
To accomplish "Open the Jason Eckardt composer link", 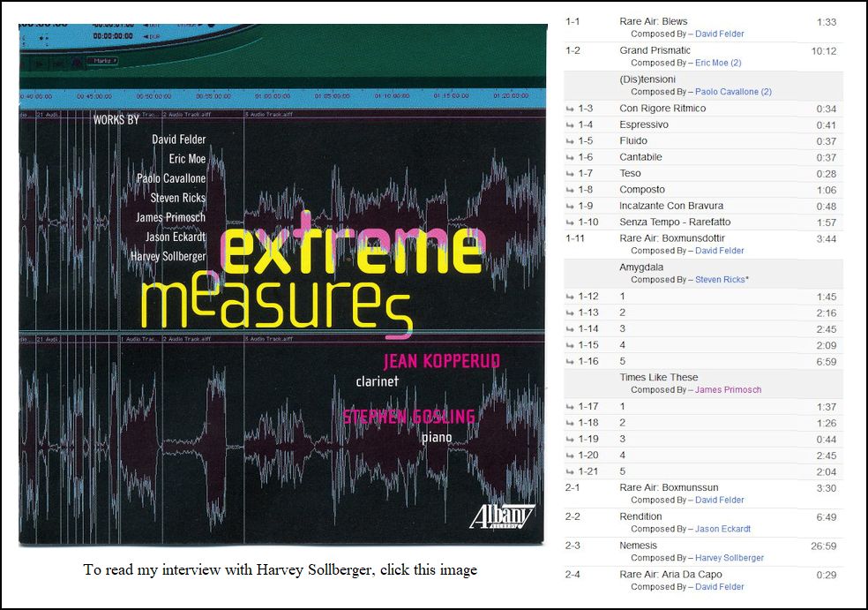I will click(x=722, y=529).
